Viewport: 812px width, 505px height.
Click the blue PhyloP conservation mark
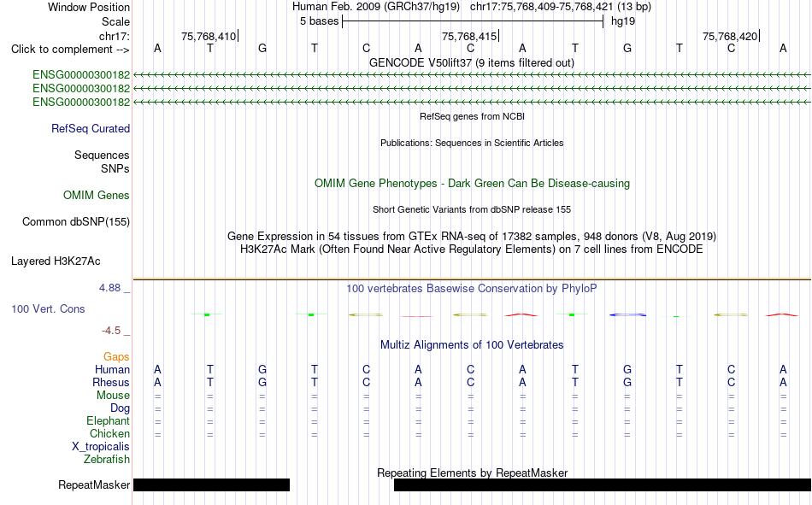coord(627,315)
